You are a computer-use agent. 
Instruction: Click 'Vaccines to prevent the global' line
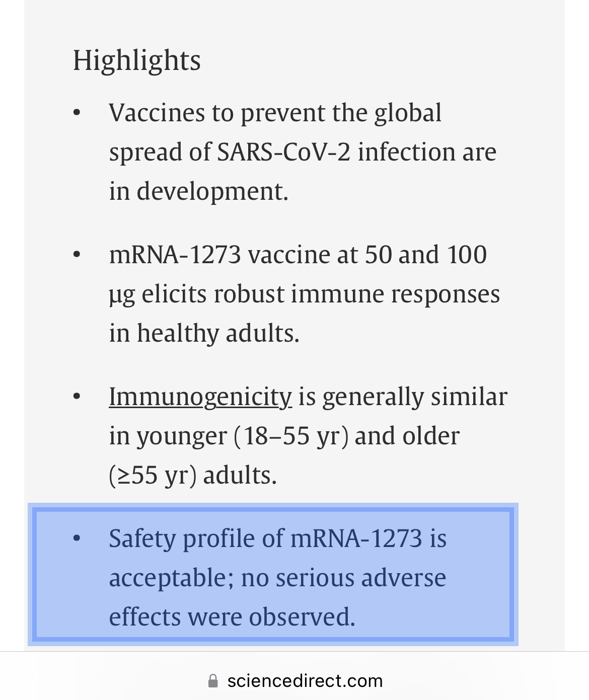[x=275, y=112]
